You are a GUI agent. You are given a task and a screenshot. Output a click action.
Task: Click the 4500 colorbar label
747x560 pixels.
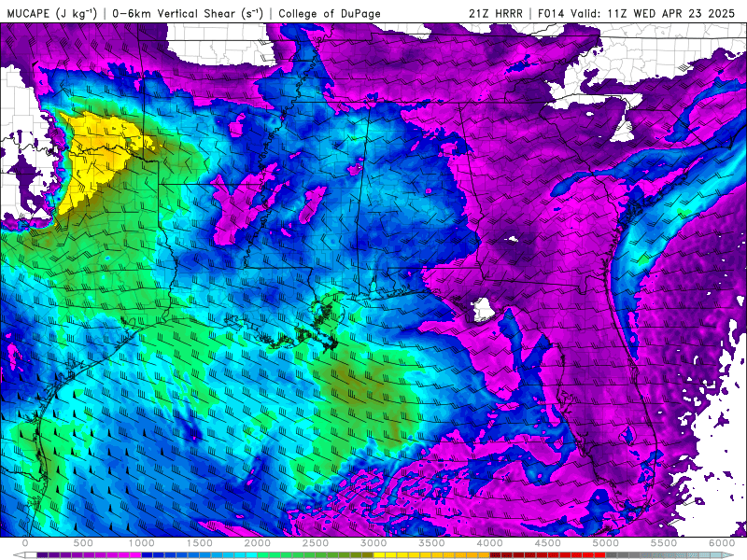[548, 543]
